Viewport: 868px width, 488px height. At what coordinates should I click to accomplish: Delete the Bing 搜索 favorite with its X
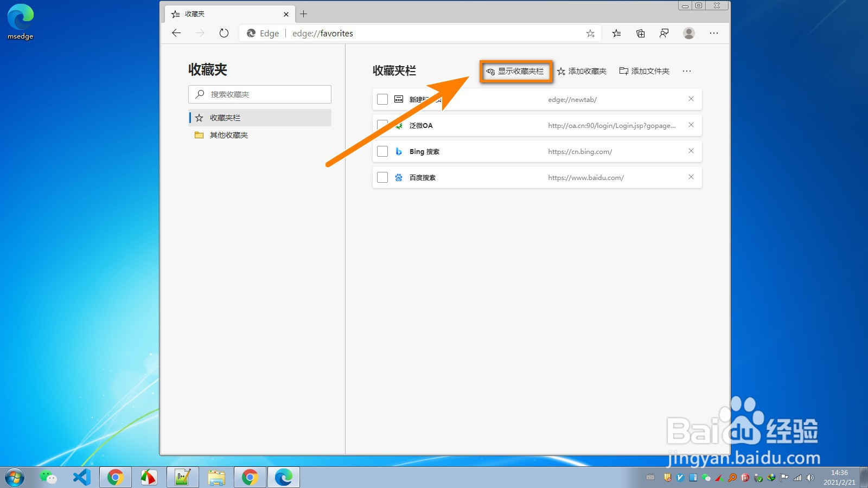691,151
